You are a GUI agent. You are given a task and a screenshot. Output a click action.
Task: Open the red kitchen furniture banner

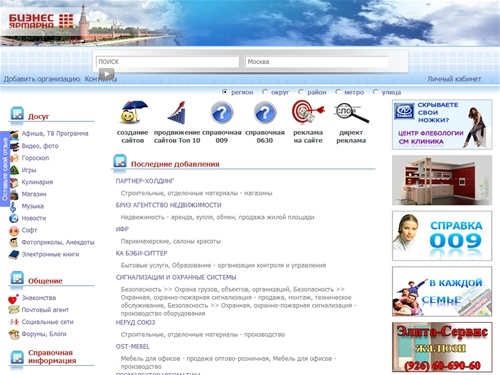tap(442, 180)
